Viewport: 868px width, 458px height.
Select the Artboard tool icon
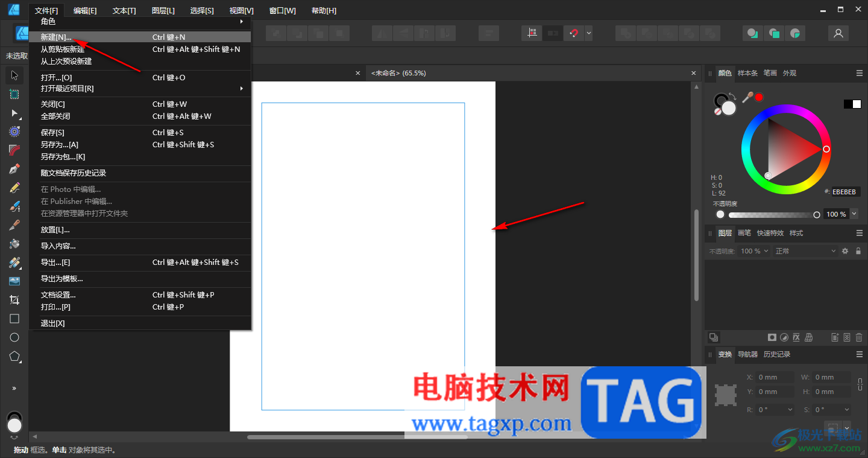pyautogui.click(x=14, y=94)
